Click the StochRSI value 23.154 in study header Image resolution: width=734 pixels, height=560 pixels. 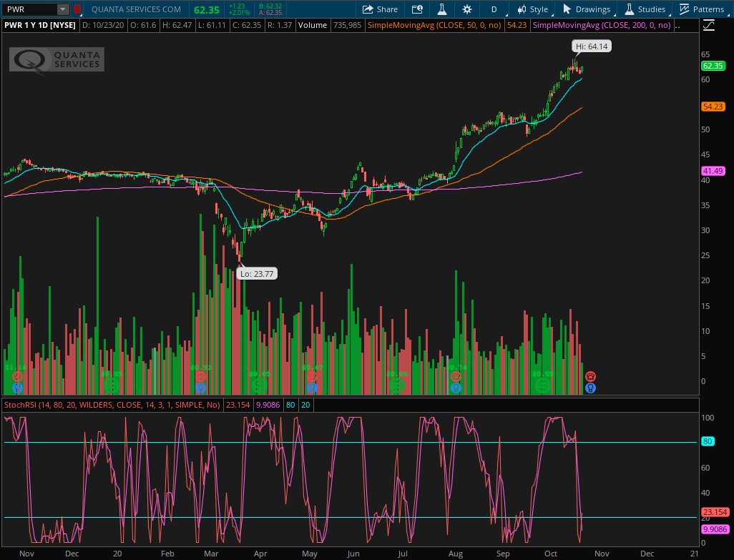pyautogui.click(x=238, y=405)
